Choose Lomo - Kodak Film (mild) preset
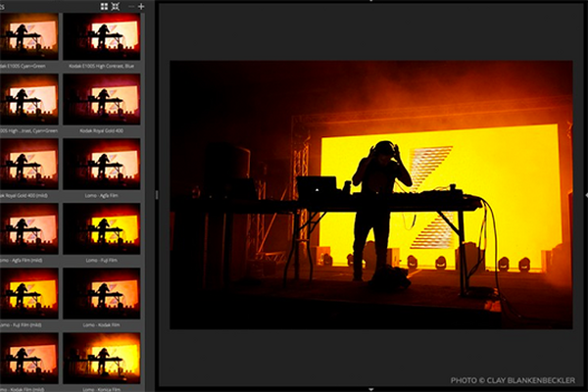Viewport: 588px width, 392px height. tap(29, 359)
